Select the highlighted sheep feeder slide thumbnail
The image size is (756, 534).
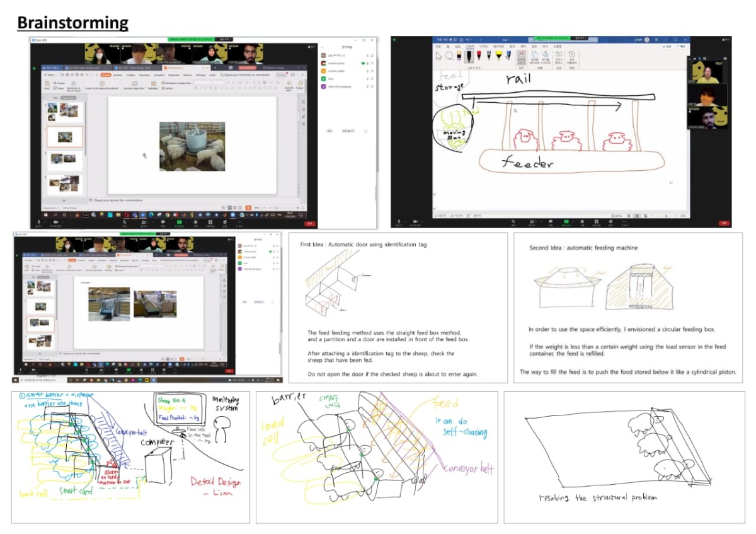click(65, 137)
